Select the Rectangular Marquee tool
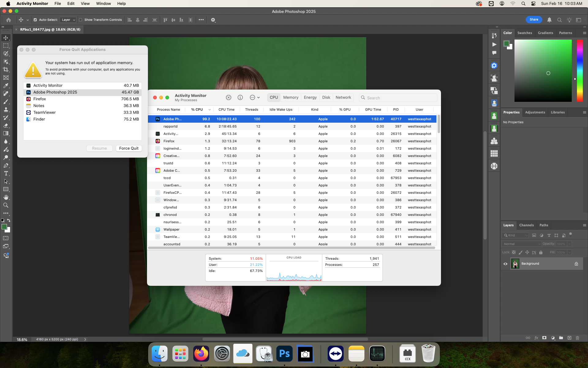Screen dimensions: 588x368 pos(6,46)
